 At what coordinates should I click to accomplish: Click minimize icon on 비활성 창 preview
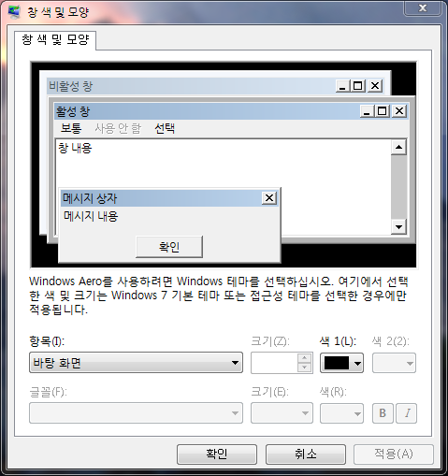342,86
